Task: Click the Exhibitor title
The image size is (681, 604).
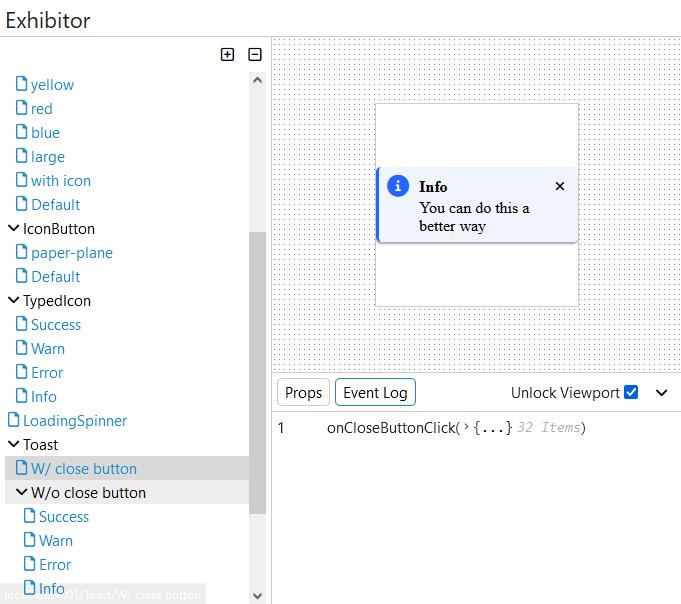Action: pos(48,20)
